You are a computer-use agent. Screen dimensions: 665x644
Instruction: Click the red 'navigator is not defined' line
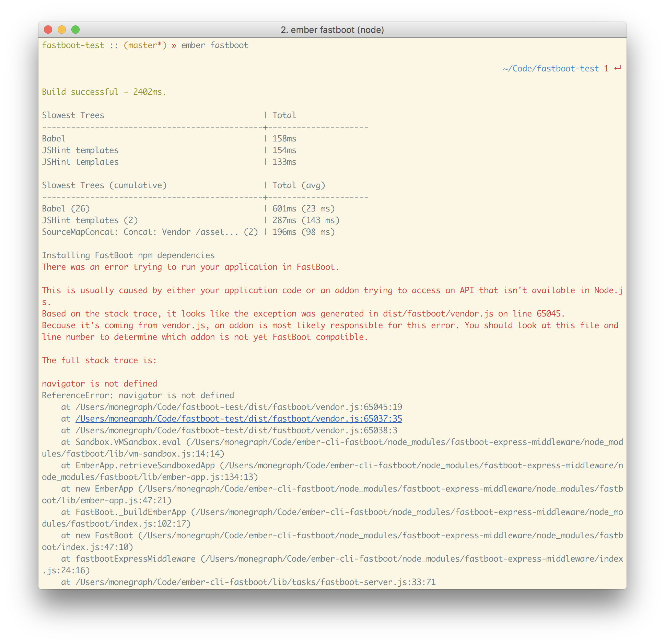click(100, 384)
